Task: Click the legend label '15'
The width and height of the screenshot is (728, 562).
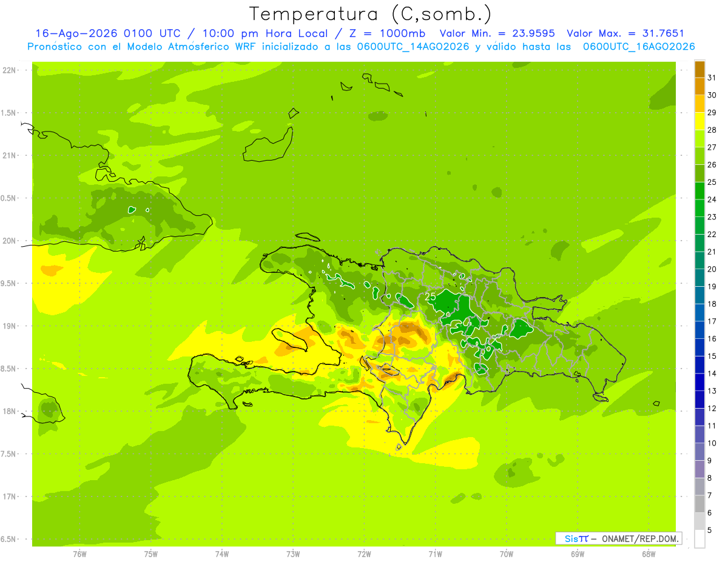Action: 712,356
